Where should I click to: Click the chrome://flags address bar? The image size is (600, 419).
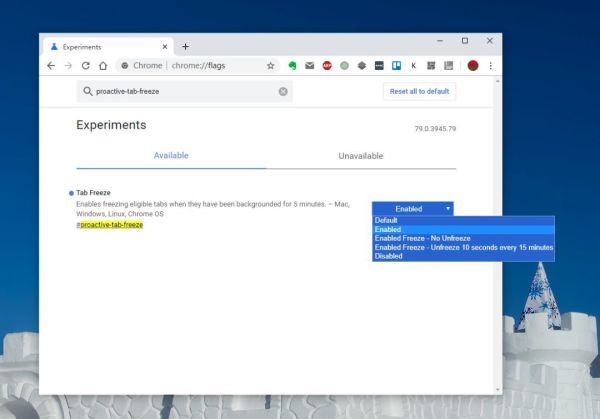coord(197,66)
